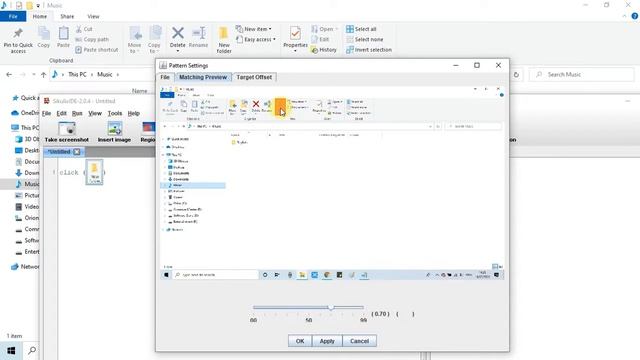Click the Name column header
Image resolution: width=640 pixels, height=360 pixels.
coord(140,91)
